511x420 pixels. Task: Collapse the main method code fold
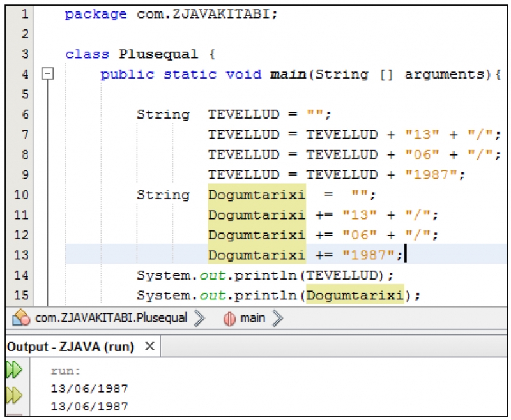pos(47,74)
